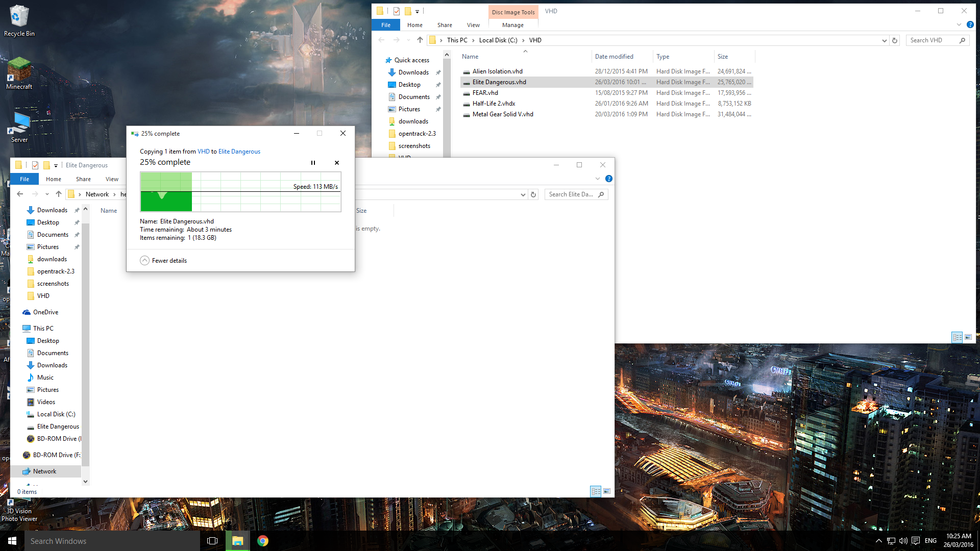The image size is (980, 551).
Task: Expand the ribbon in VHD window
Action: [x=959, y=25]
